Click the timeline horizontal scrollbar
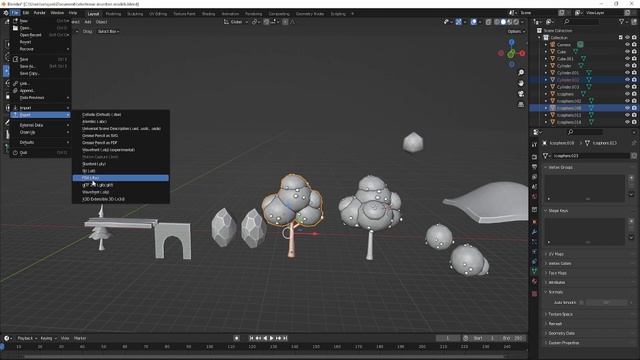The width and height of the screenshot is (640, 360). coord(263,356)
